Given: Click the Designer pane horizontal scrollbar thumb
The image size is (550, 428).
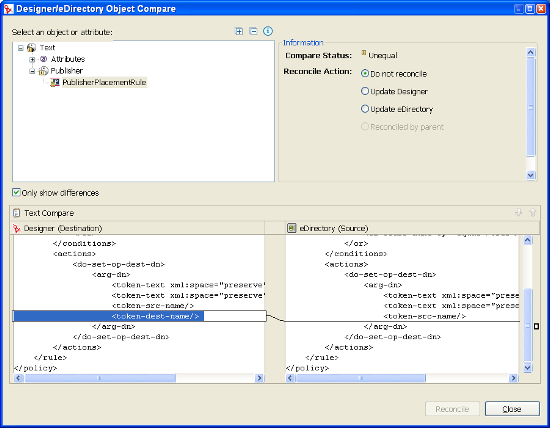Looking at the screenshot, I should 100,378.
